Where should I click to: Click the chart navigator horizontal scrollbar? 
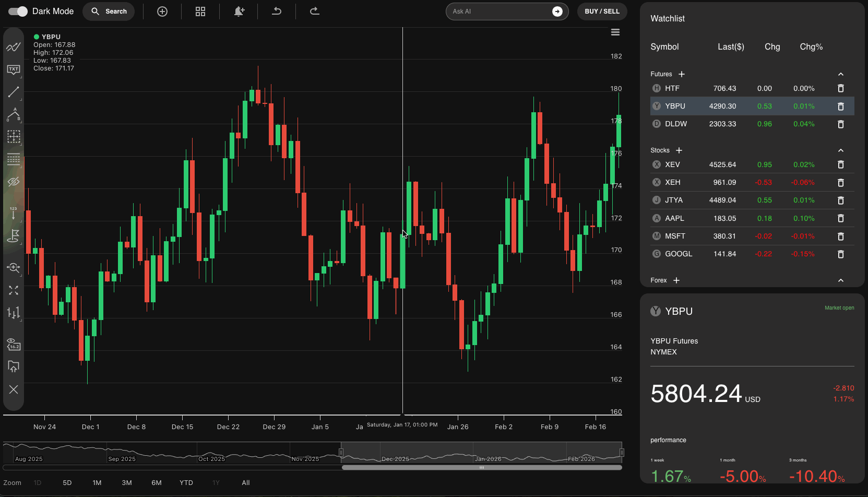point(481,468)
